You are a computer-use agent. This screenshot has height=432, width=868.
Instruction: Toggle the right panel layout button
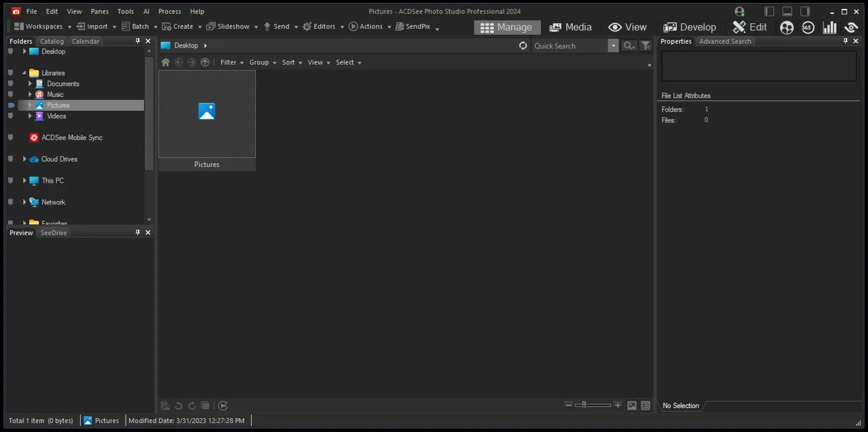(805, 11)
